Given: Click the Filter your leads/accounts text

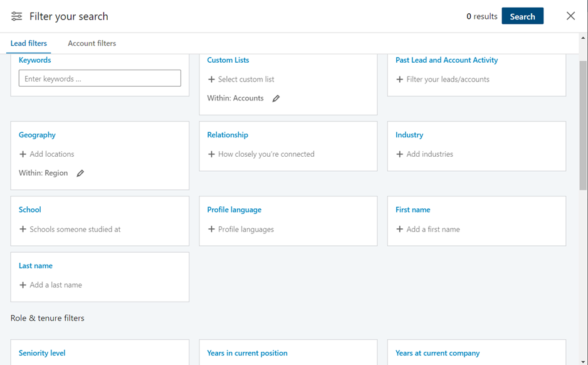Looking at the screenshot, I should point(448,79).
